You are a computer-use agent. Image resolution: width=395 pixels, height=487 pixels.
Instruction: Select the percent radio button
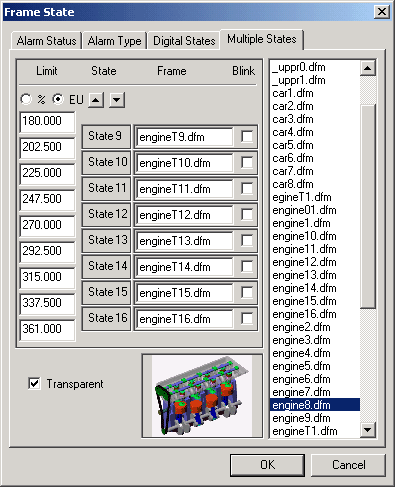(x=26, y=99)
